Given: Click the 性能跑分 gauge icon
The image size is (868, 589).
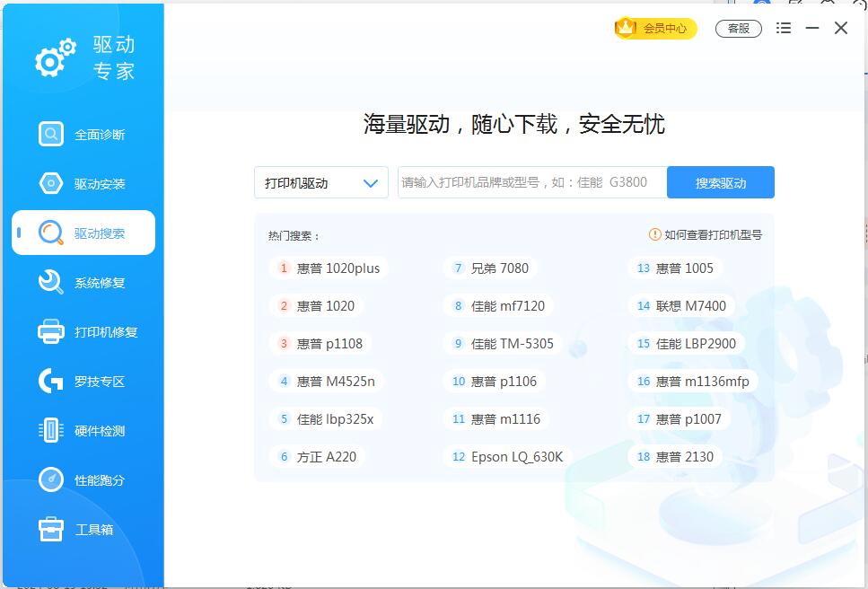Looking at the screenshot, I should point(51,479).
